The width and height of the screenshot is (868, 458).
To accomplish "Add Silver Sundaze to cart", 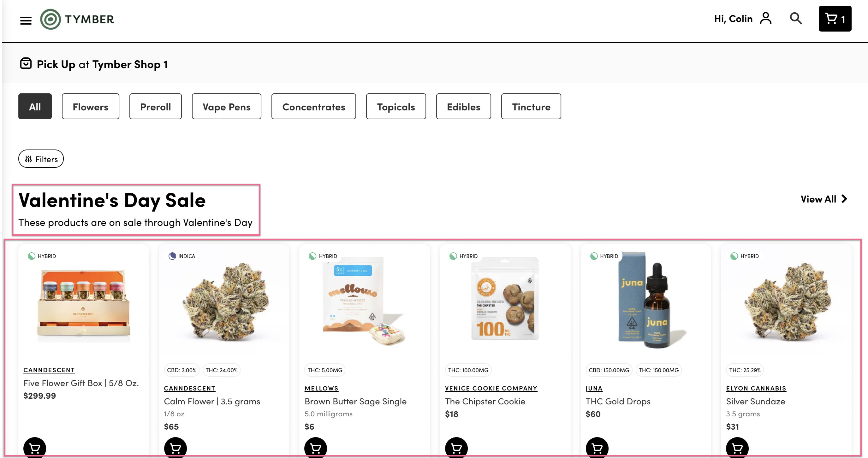I will pos(737,448).
